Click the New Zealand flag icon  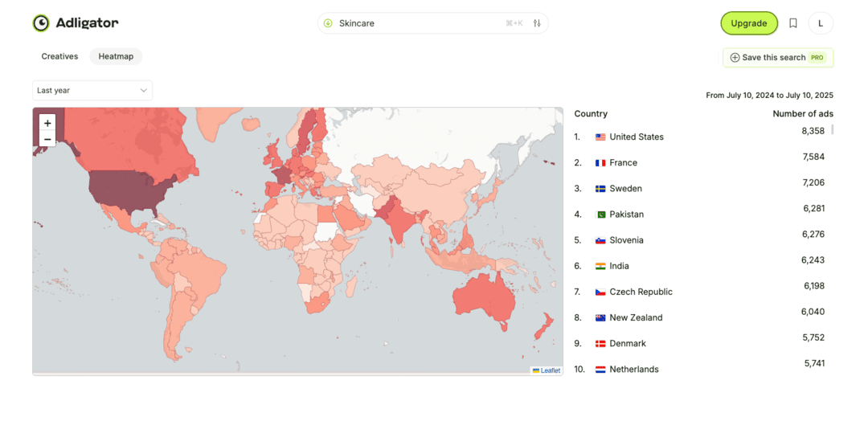point(600,317)
